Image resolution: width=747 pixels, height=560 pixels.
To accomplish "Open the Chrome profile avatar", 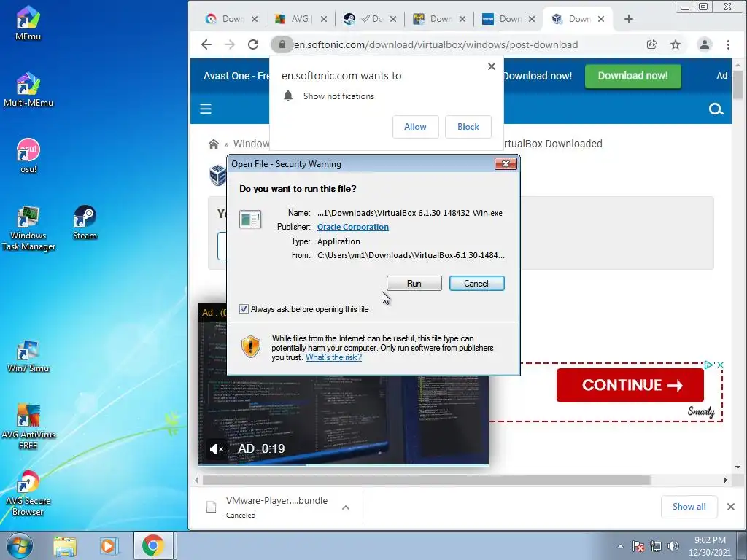I will pyautogui.click(x=704, y=44).
